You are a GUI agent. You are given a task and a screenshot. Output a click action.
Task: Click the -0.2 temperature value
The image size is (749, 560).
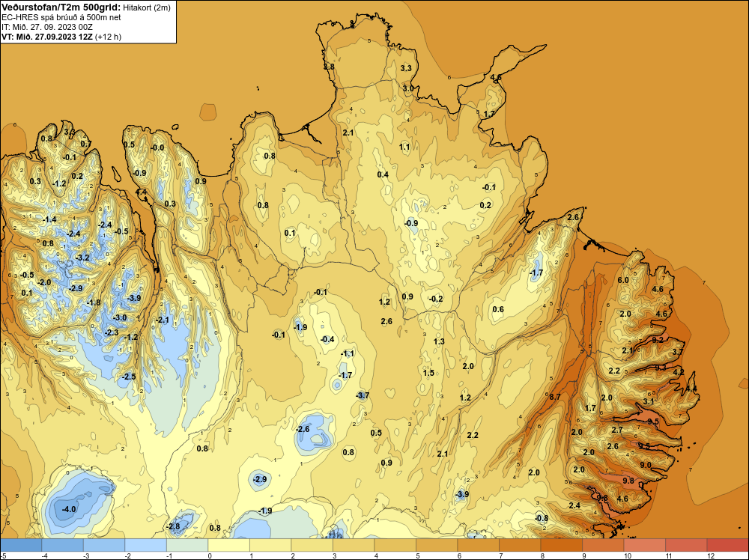[x=436, y=299]
